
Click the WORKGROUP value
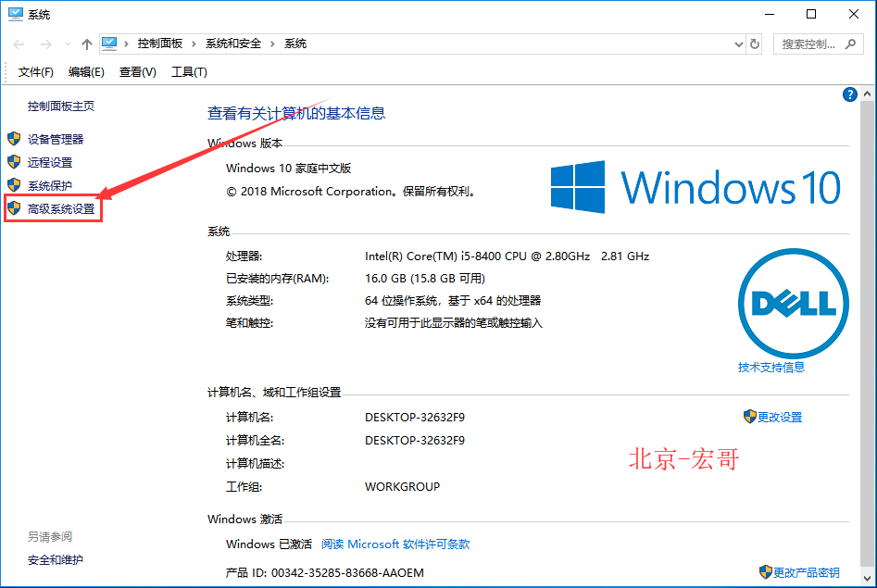tap(402, 487)
